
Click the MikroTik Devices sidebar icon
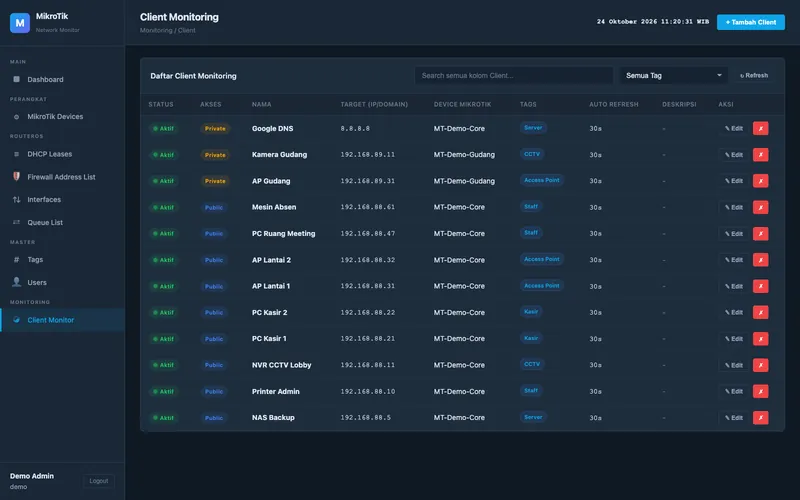16,116
